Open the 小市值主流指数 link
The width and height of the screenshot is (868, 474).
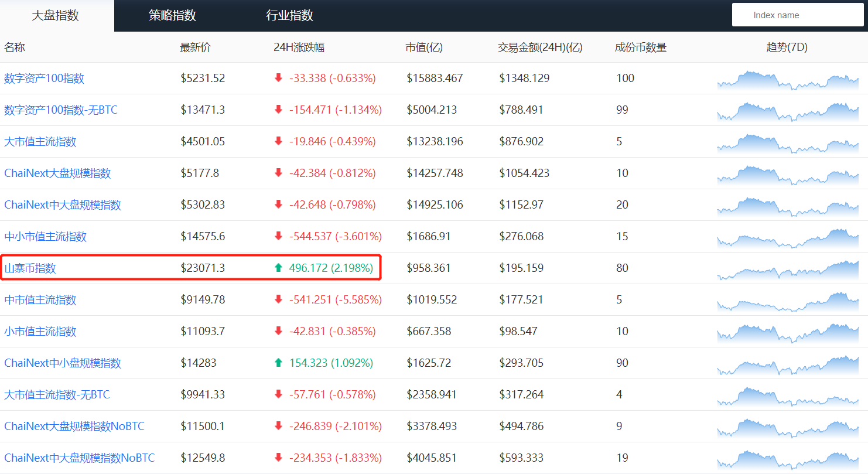(x=40, y=332)
